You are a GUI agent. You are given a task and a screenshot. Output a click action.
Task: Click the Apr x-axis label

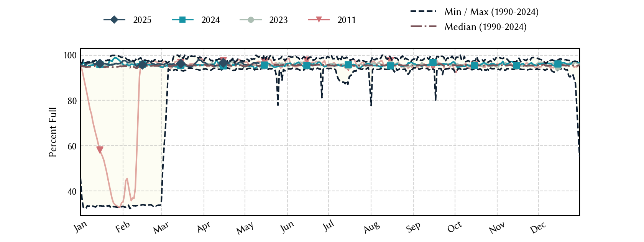coord(204,227)
